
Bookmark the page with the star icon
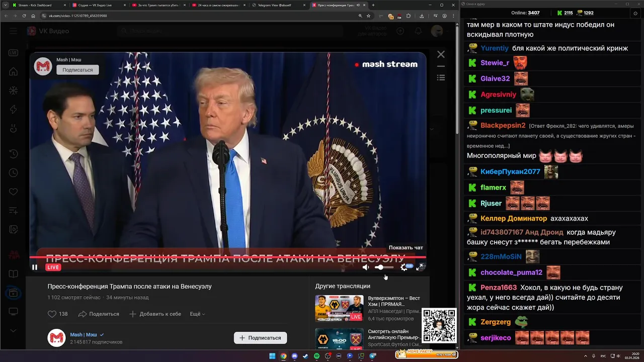[x=368, y=16]
